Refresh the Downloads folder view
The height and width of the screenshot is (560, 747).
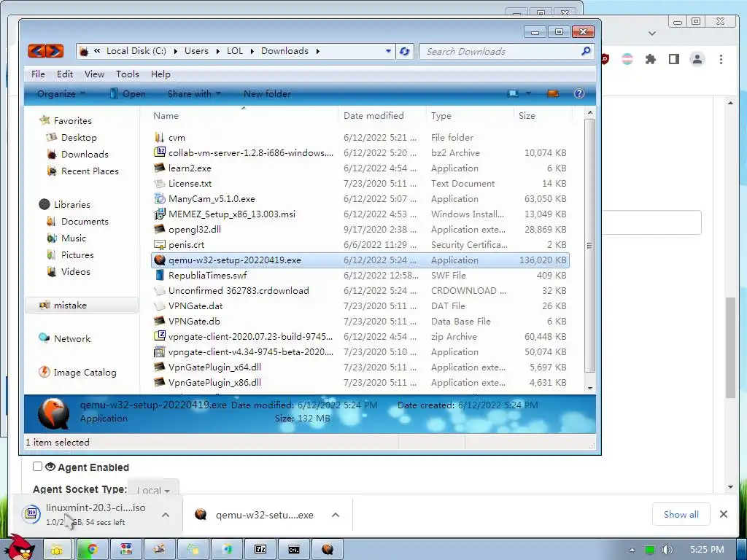[404, 51]
